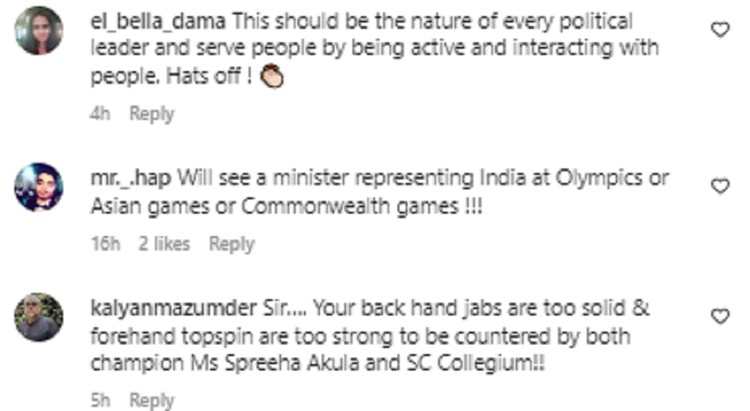Select the 'Hats off' comment text
Screen dimensions: 750x411
(374, 49)
